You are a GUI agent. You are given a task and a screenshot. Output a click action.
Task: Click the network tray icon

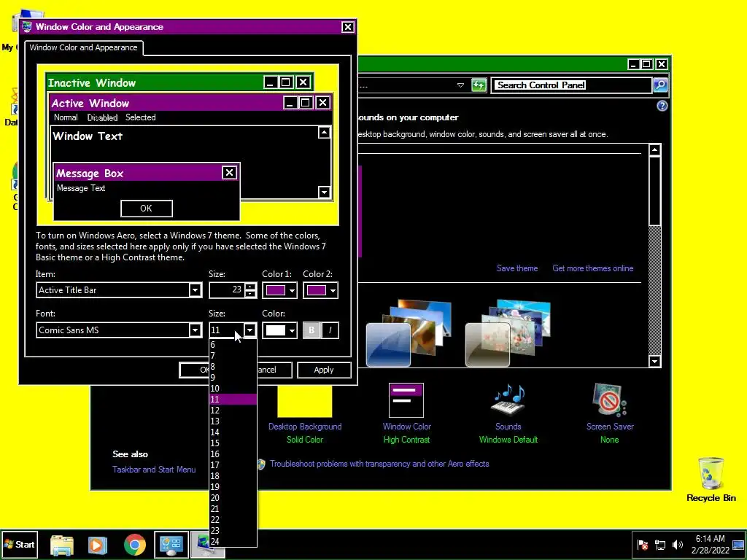point(660,544)
